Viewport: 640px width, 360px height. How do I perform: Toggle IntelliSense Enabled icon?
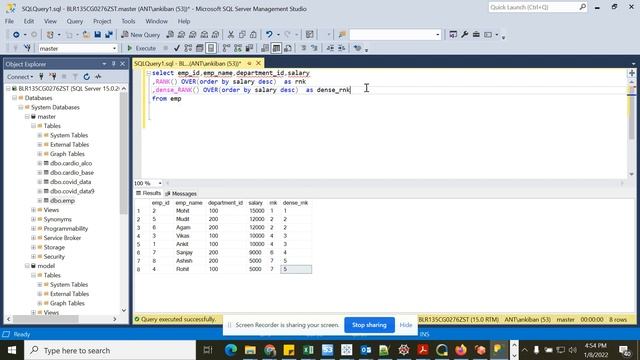(211, 48)
